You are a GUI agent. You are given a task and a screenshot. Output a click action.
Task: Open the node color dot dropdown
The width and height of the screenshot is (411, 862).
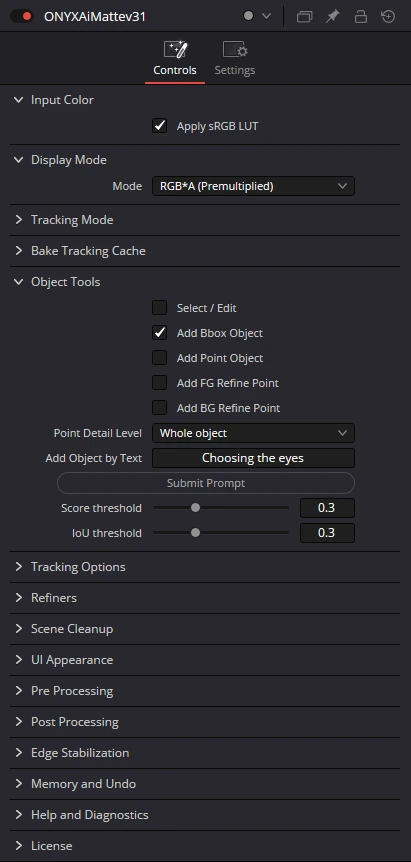(257, 16)
